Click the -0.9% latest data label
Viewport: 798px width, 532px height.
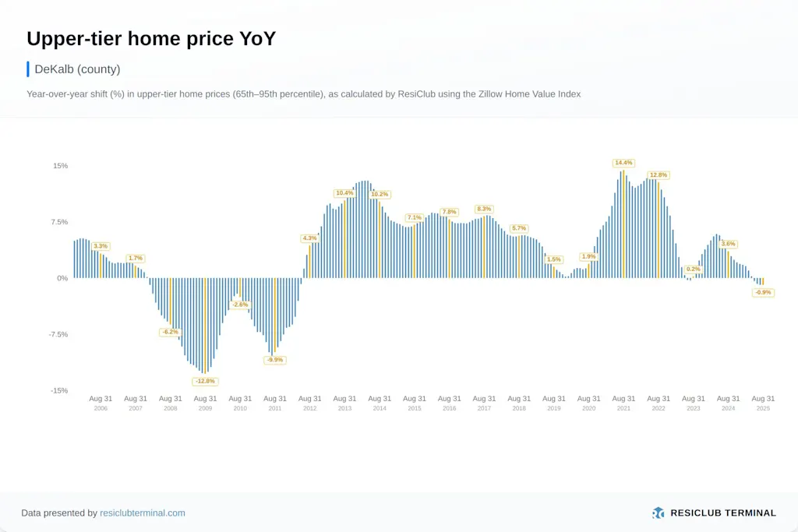coord(763,292)
